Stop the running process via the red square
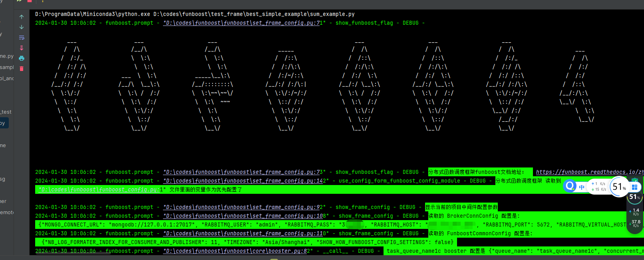Image resolution: width=644 pixels, height=260 pixels. tap(30, 1)
